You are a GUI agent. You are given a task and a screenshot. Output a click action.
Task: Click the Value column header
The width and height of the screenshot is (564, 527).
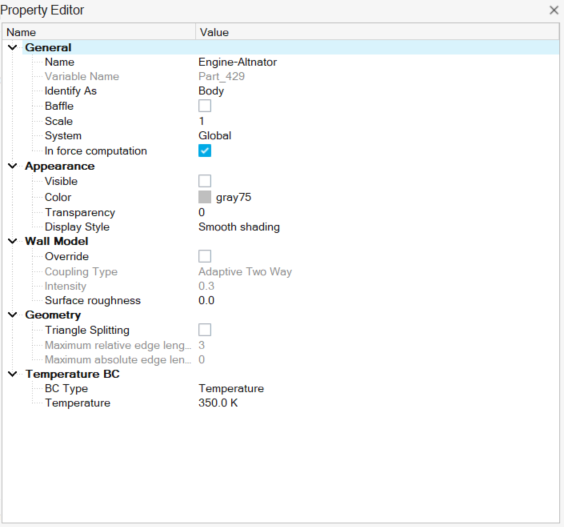pyautogui.click(x=377, y=32)
